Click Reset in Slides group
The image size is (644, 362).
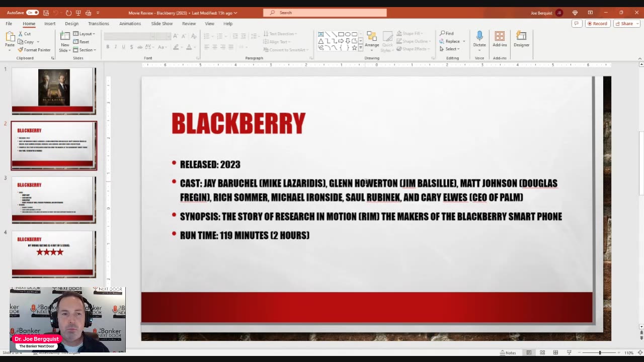tap(81, 42)
